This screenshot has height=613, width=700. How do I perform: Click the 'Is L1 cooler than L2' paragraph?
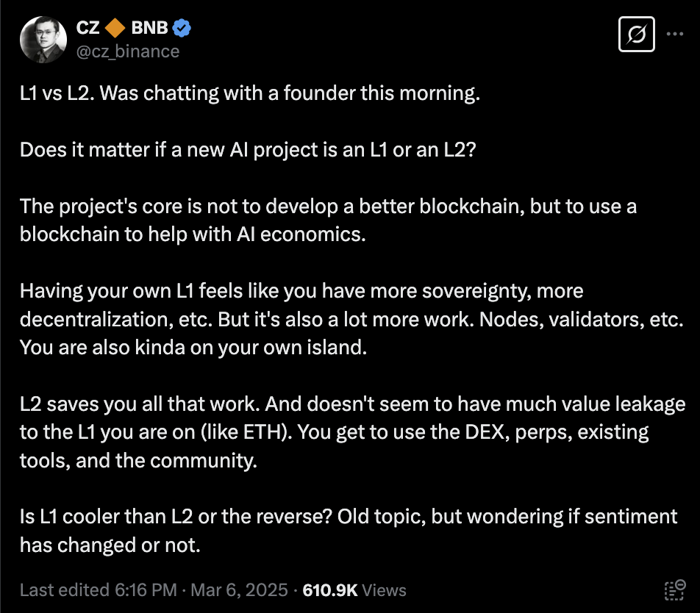[x=349, y=531]
